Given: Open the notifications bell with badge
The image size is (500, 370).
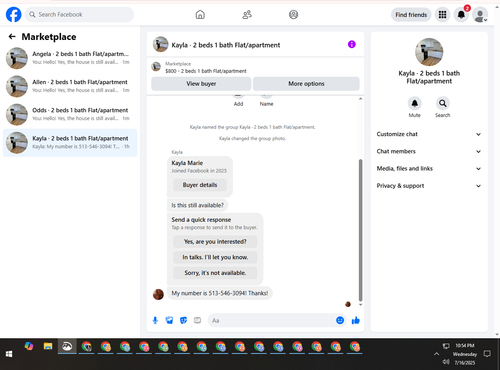Looking at the screenshot, I should coord(461,15).
